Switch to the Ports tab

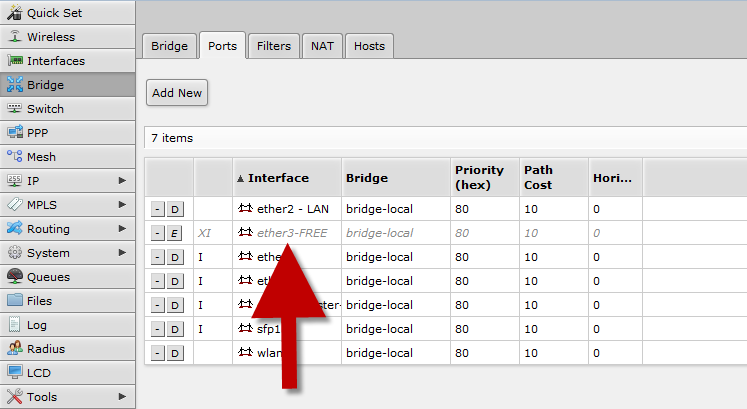(x=222, y=46)
